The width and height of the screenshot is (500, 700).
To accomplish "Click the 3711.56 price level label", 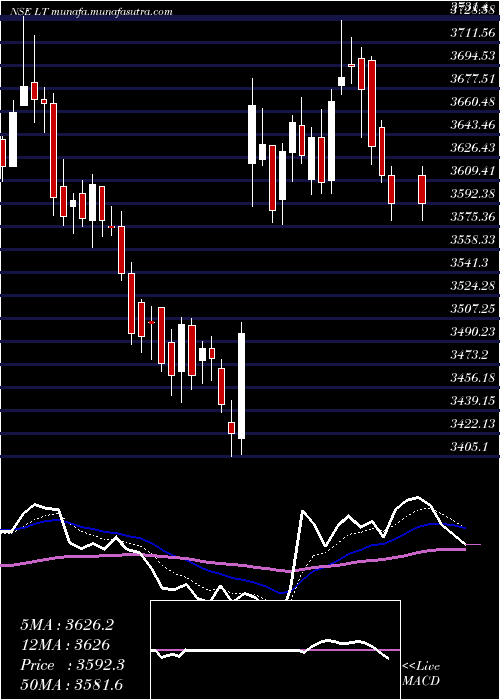I will point(473,33).
